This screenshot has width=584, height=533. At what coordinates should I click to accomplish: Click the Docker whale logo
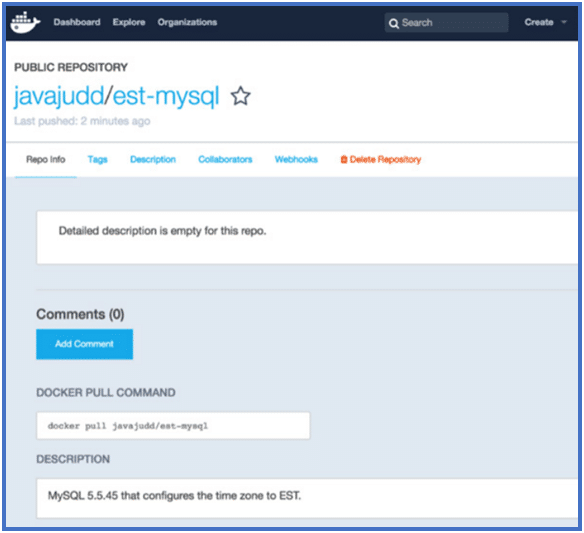point(25,22)
